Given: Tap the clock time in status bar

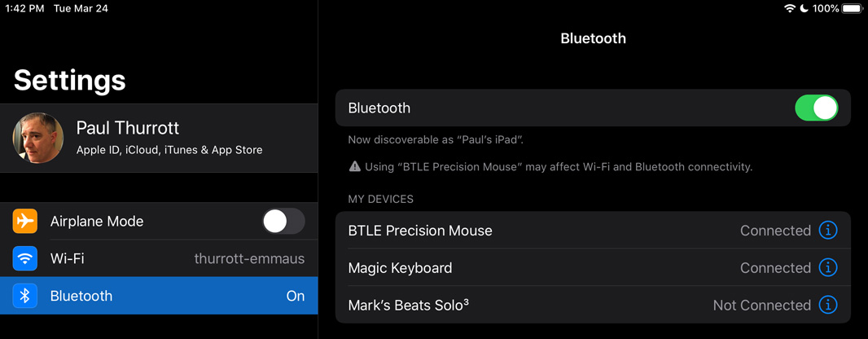Looking at the screenshot, I should pyautogui.click(x=24, y=8).
